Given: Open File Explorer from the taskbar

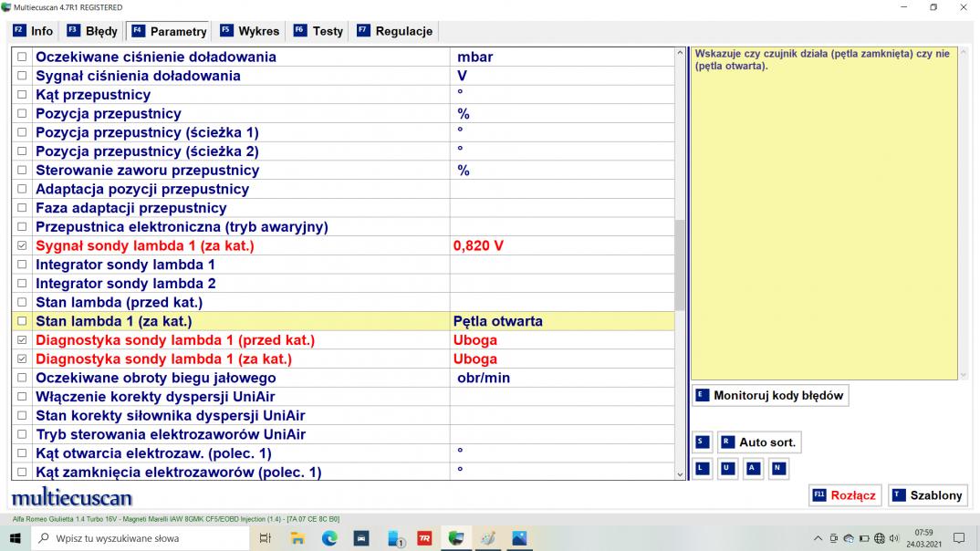Looking at the screenshot, I should 297,538.
